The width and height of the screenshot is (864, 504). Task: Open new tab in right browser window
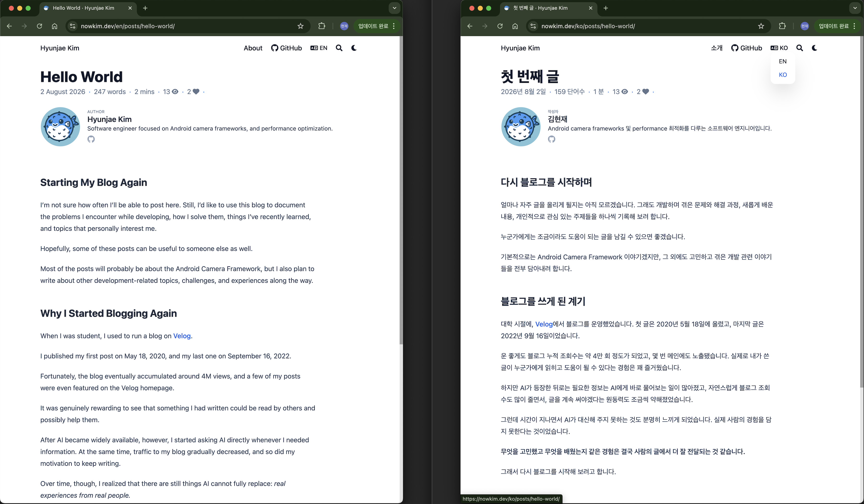pos(605,8)
